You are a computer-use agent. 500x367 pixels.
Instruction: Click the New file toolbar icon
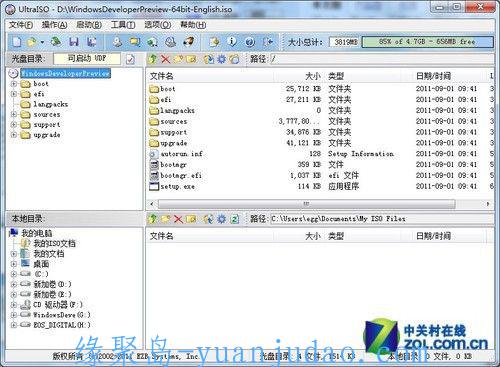click(16, 42)
